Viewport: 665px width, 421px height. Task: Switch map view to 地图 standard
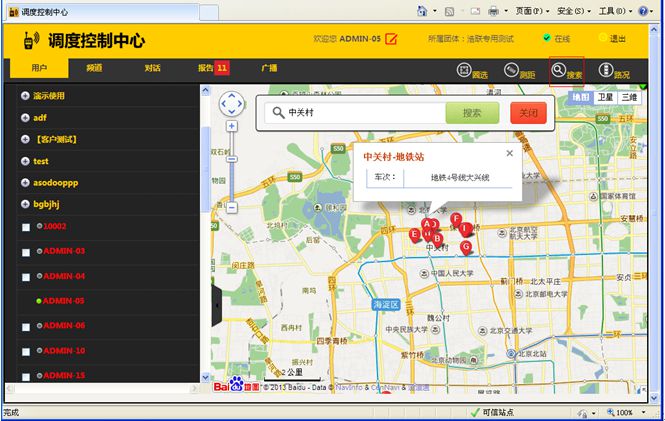click(581, 98)
